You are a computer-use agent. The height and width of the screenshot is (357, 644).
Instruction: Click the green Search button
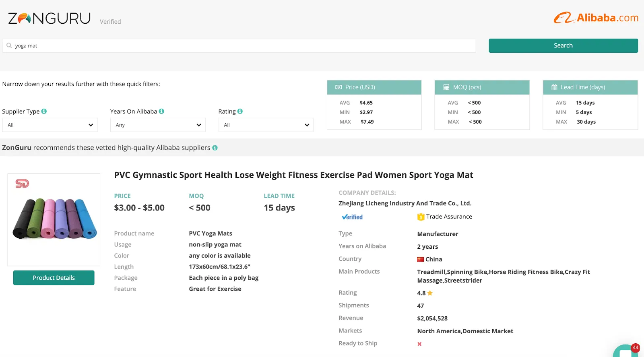(x=563, y=45)
